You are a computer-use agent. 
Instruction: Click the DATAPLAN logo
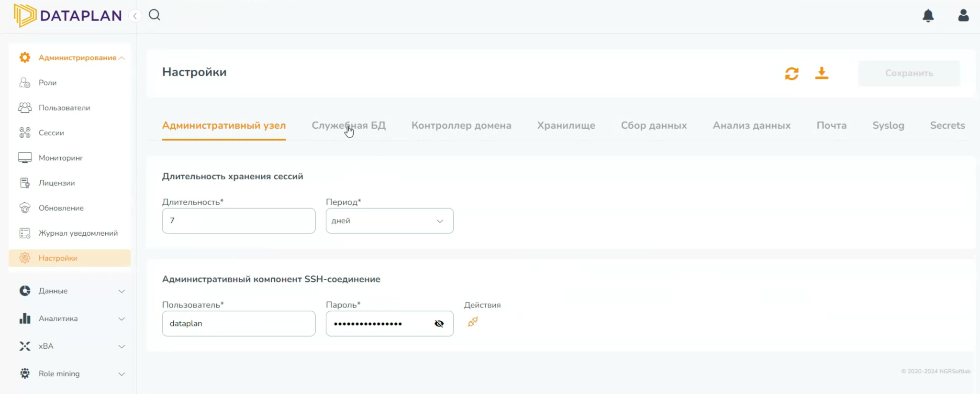(68, 16)
